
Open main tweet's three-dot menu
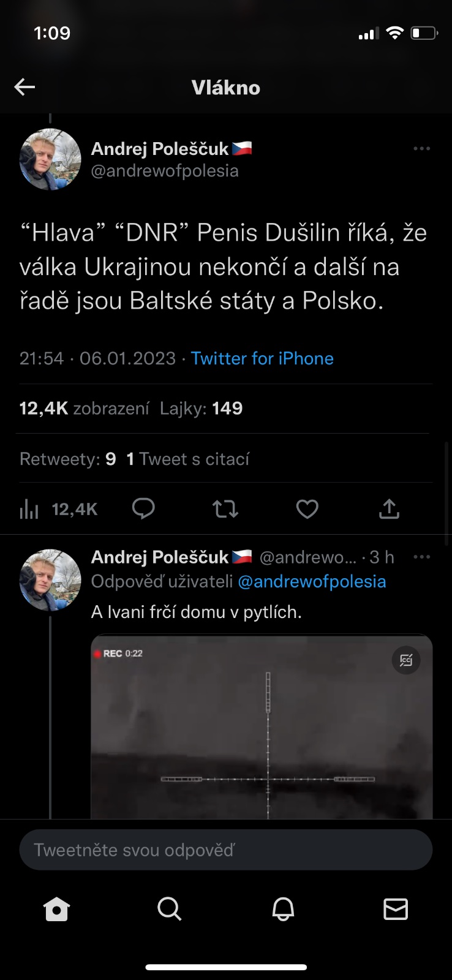[x=421, y=149]
